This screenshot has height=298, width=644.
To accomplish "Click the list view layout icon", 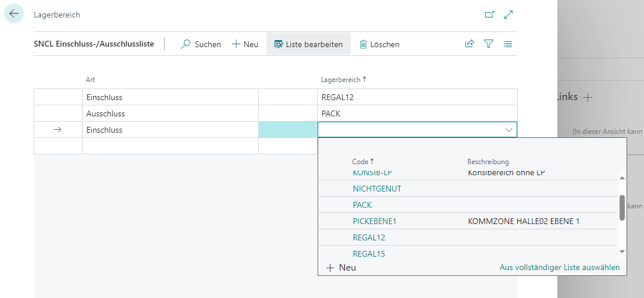I will [x=508, y=44].
